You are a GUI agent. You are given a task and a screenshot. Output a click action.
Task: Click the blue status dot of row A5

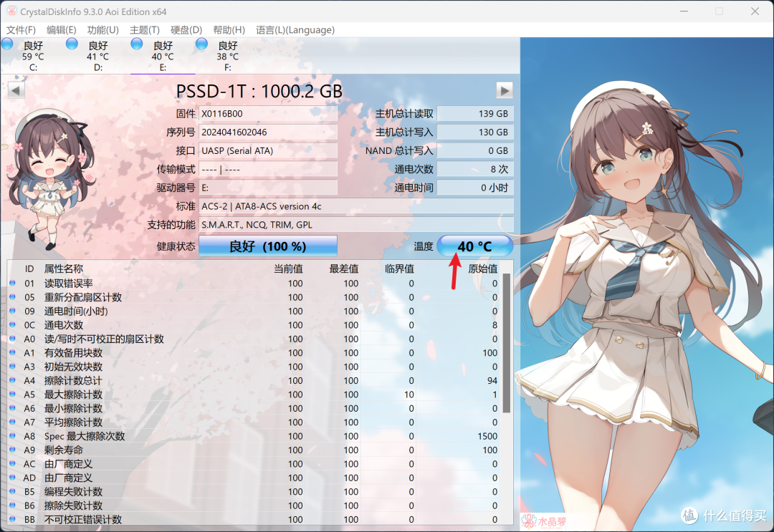(12, 394)
